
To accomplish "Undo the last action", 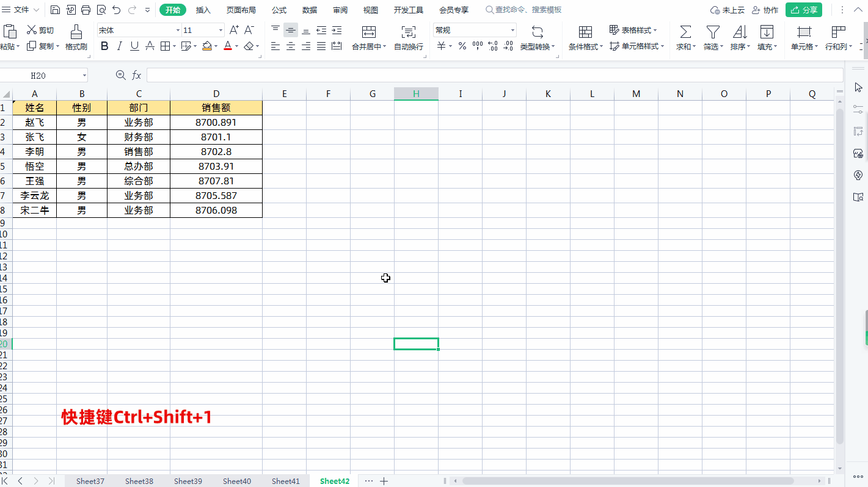I will 117,10.
